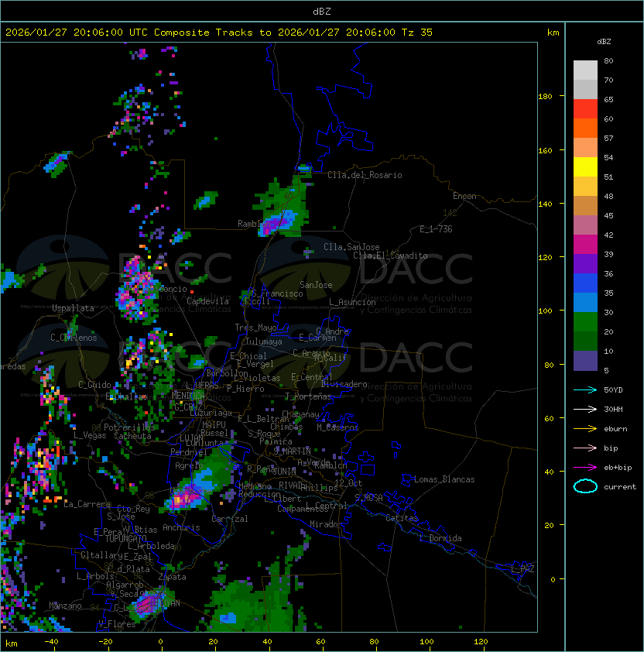Click the pink bip arrow in legend

(585, 448)
